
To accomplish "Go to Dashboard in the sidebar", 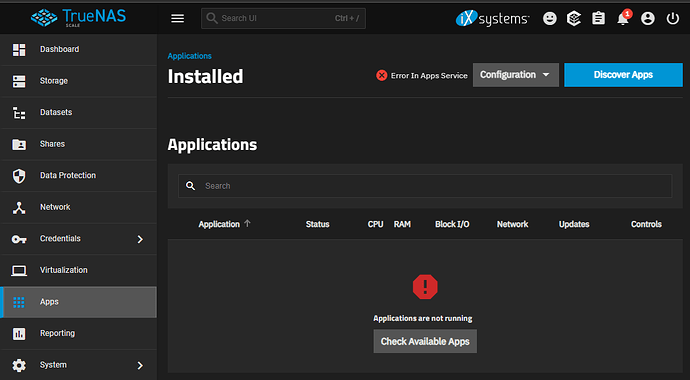I will click(79, 49).
